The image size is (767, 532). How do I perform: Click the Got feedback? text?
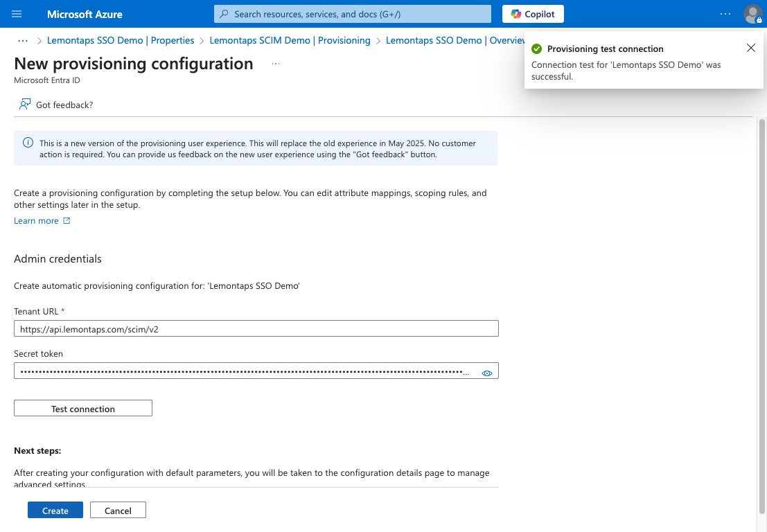pyautogui.click(x=64, y=105)
